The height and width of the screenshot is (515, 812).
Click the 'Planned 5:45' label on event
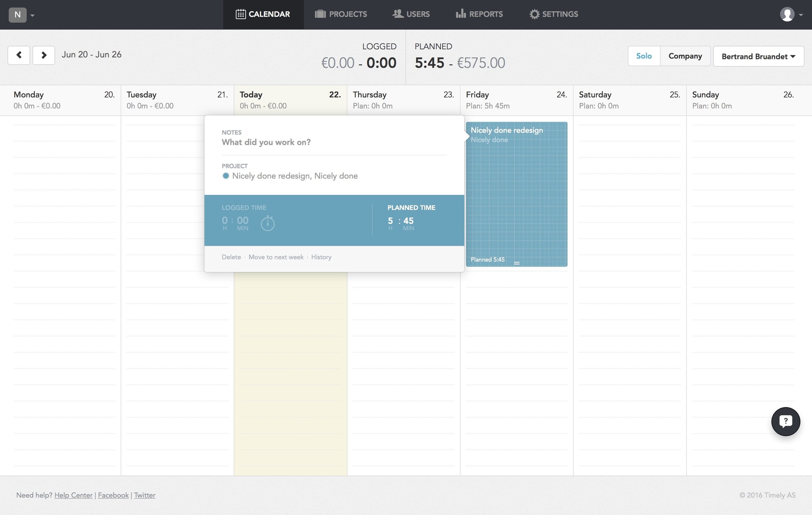click(488, 260)
